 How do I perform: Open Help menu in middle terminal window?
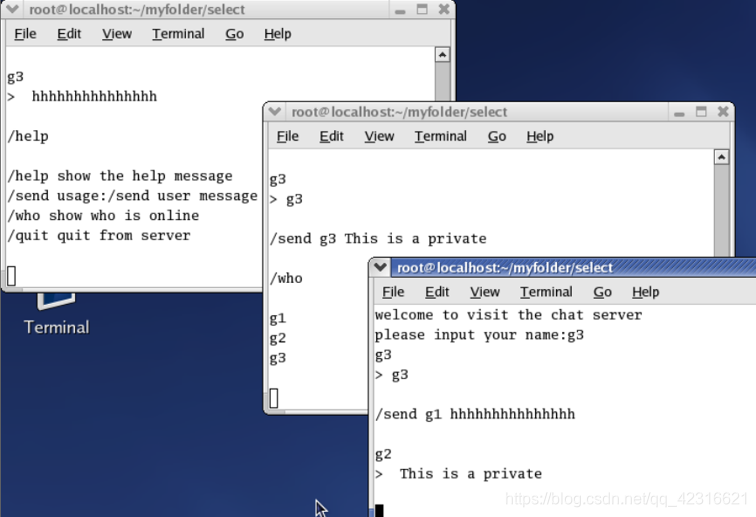pyautogui.click(x=540, y=136)
